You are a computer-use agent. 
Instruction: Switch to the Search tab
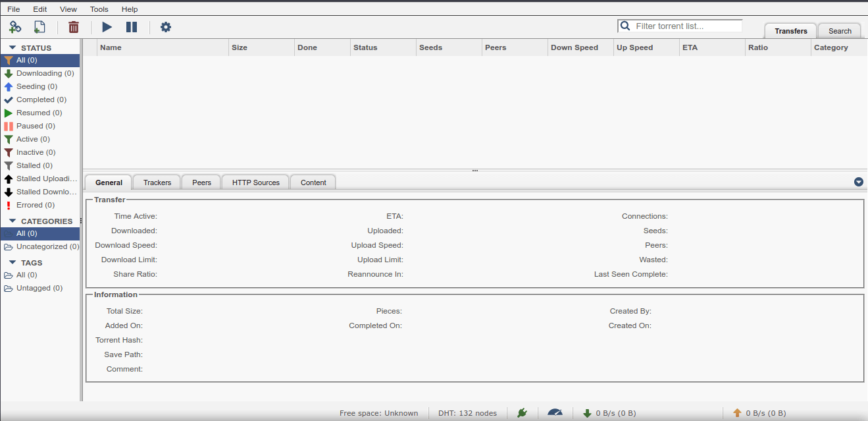coord(839,30)
